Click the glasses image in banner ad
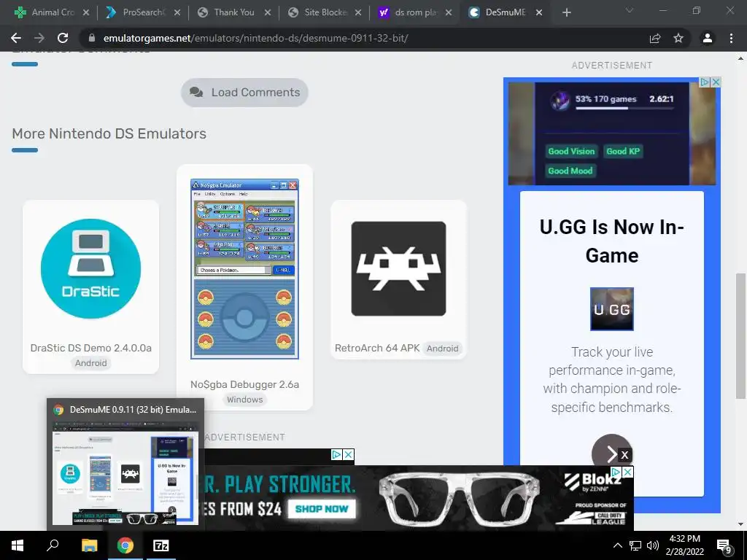 460,500
